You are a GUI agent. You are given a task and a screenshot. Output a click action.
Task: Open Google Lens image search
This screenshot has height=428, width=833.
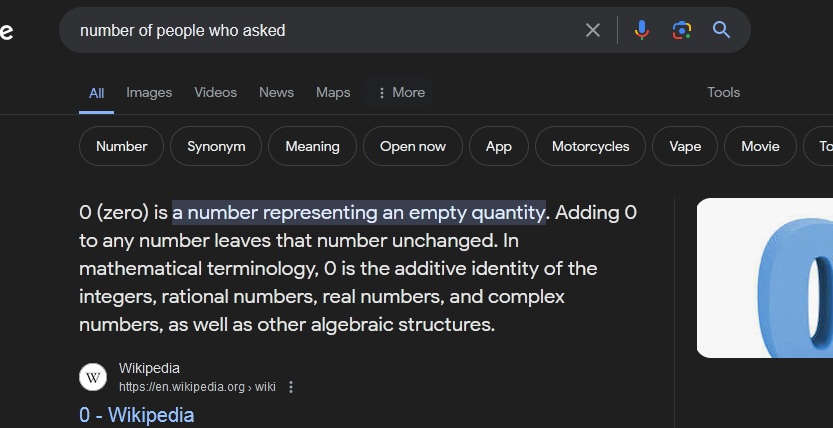(x=682, y=30)
